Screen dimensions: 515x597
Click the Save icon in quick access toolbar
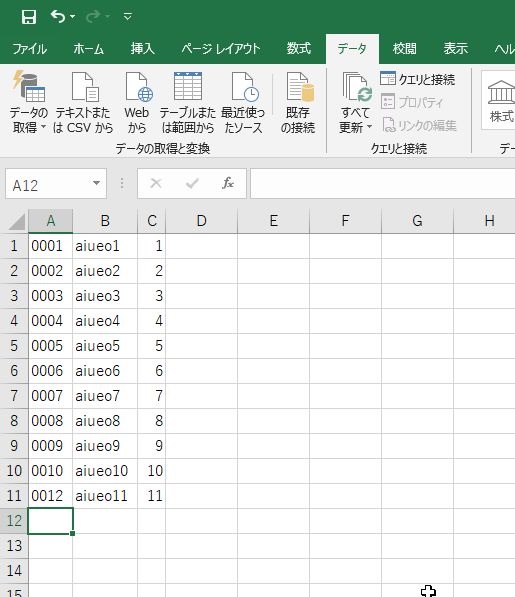pyautogui.click(x=29, y=17)
